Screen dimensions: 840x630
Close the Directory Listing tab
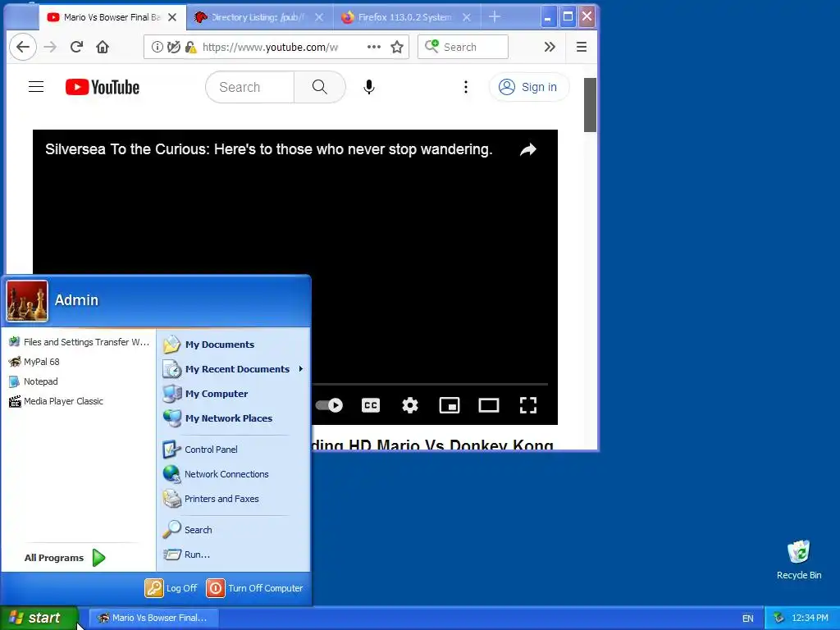[319, 17]
